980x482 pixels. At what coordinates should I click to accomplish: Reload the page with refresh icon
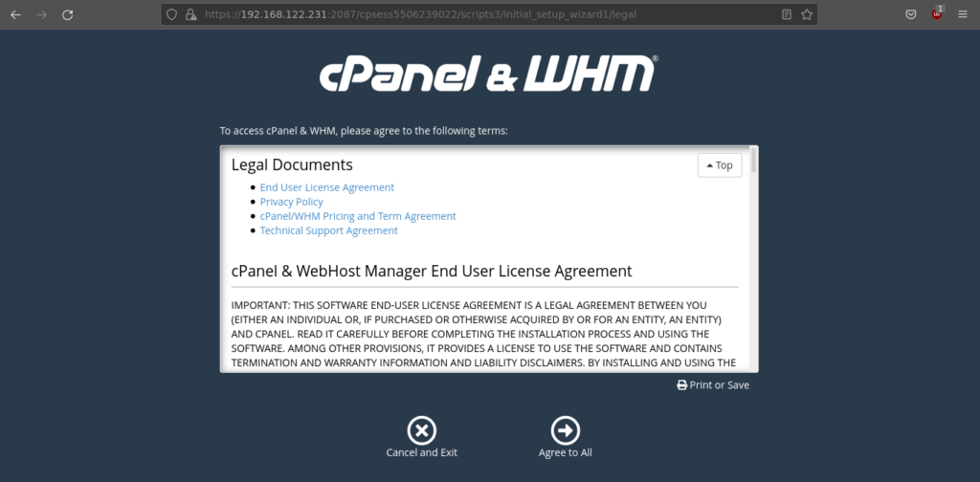click(68, 14)
